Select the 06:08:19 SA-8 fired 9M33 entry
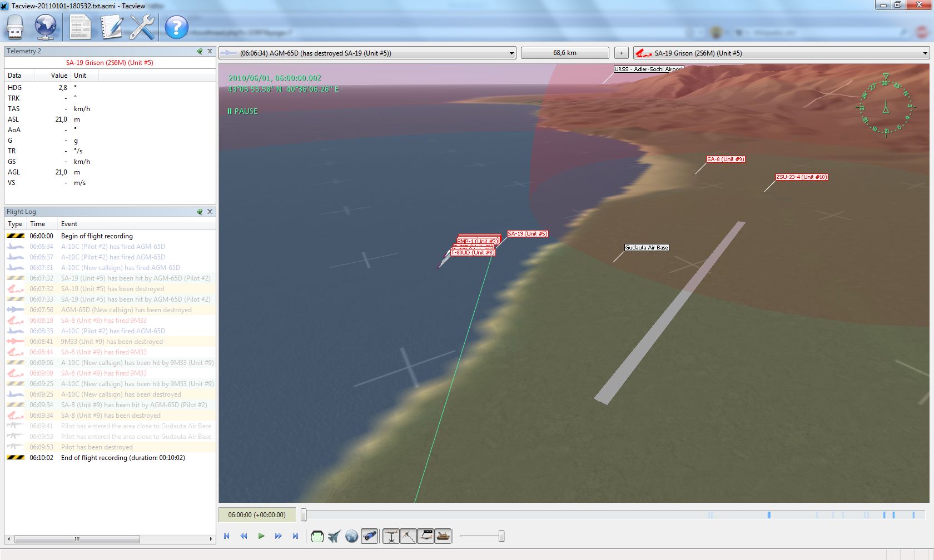This screenshot has width=934, height=560. click(x=110, y=321)
